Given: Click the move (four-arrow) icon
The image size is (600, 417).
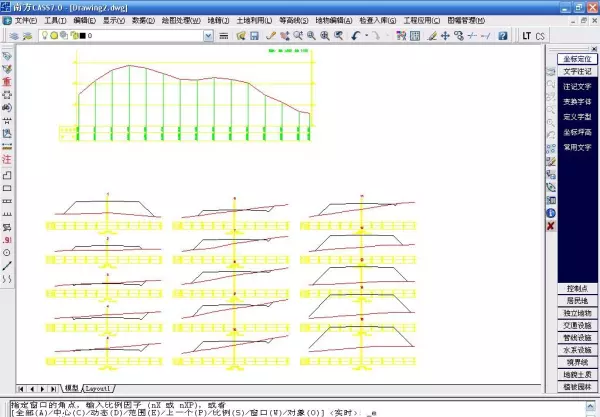Looking at the screenshot, I should 445,36.
